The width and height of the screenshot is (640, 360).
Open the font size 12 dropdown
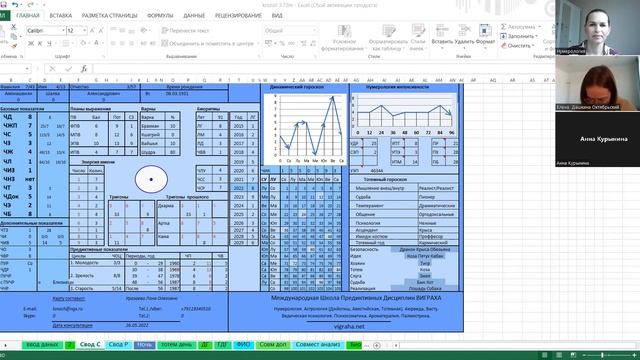84,31
